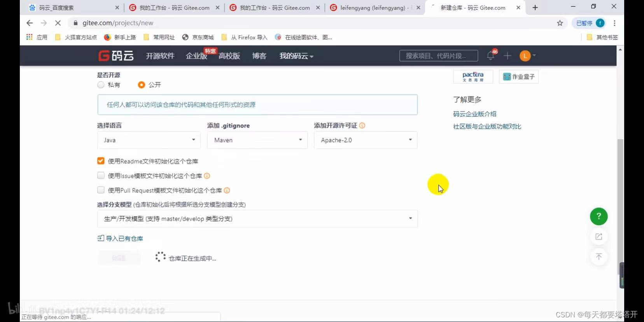This screenshot has width=644, height=322.
Task: Click the disabled 创建 submit button
Action: tap(119, 258)
